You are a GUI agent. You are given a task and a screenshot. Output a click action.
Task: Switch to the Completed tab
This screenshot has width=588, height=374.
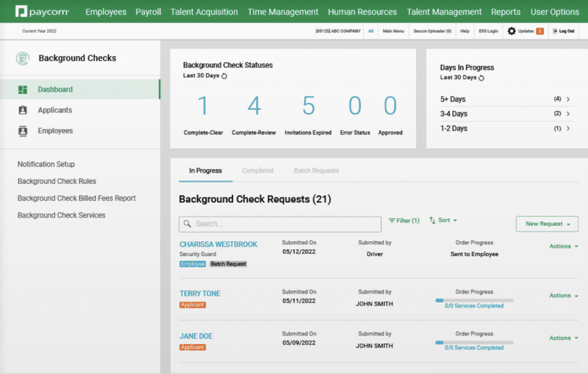coord(257,171)
